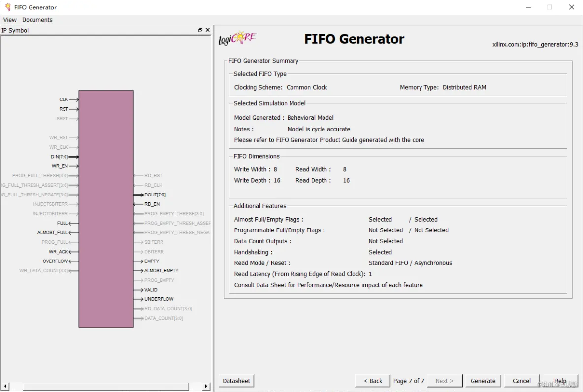Click the IP symbol horizontal scrollbar thumb

click(x=105, y=387)
